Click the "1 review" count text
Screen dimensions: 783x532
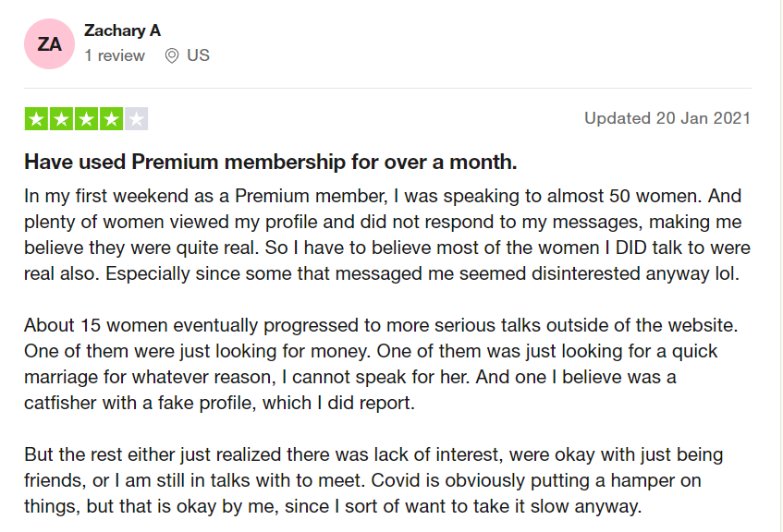115,55
